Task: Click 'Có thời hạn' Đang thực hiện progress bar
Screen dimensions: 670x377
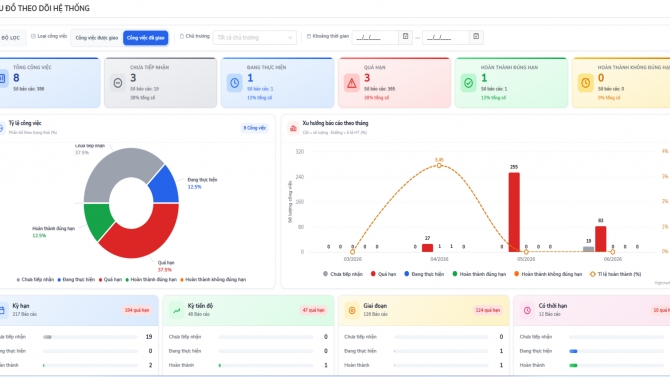Action: tap(617, 351)
